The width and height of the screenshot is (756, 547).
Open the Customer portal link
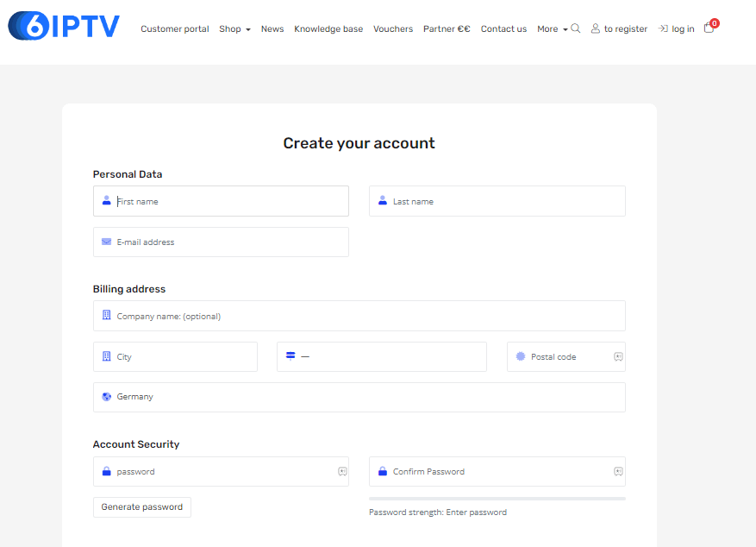point(175,29)
